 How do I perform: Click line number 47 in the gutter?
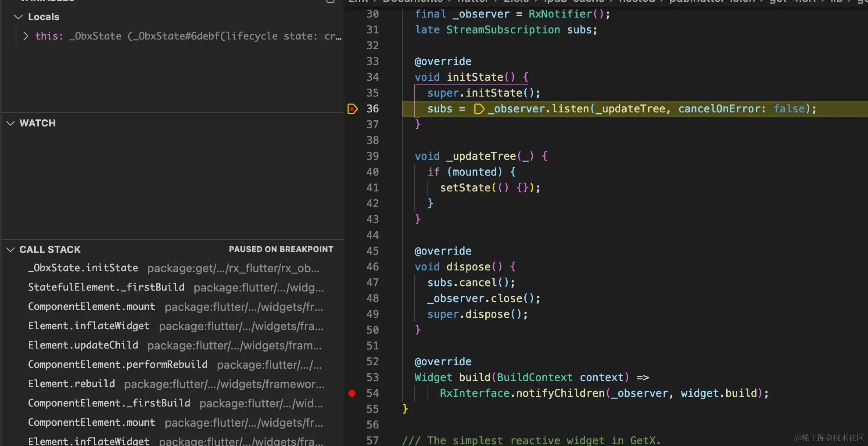click(x=373, y=283)
